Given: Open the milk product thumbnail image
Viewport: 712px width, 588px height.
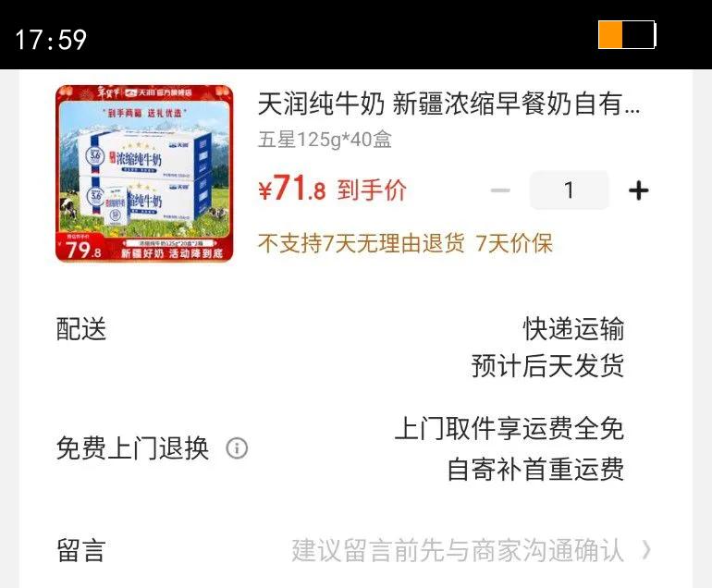Looking at the screenshot, I should point(144,174).
